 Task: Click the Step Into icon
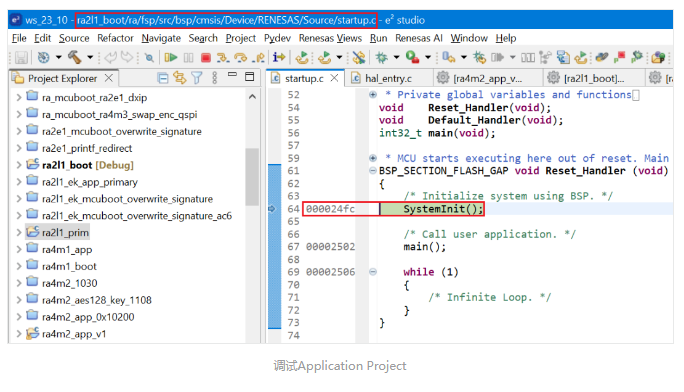click(223, 57)
